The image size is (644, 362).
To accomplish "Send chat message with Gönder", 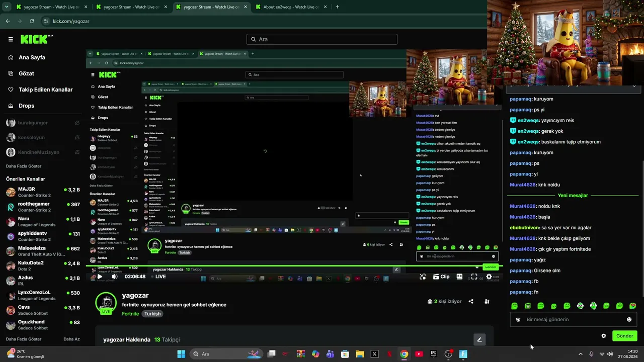I will coord(624,336).
